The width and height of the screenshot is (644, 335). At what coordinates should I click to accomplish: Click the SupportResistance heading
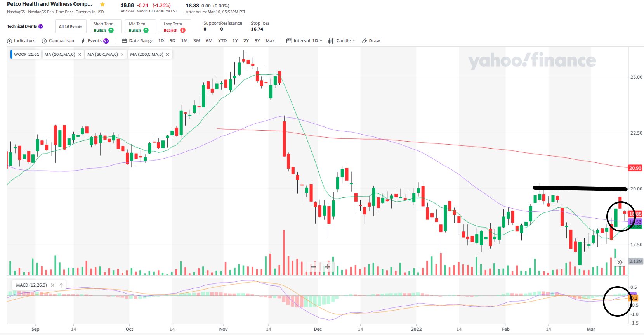click(223, 23)
